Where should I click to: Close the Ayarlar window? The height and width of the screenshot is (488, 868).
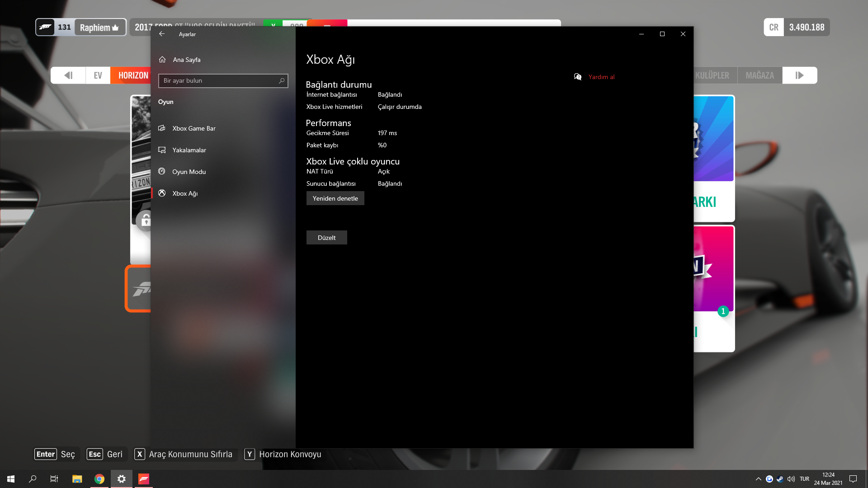click(x=683, y=34)
